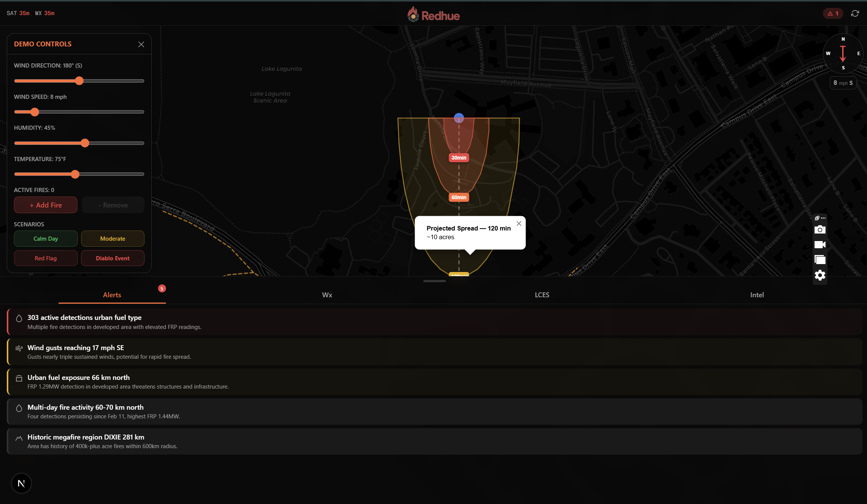Start video recording with the camcorder icon
This screenshot has height=504, width=867.
tap(820, 244)
